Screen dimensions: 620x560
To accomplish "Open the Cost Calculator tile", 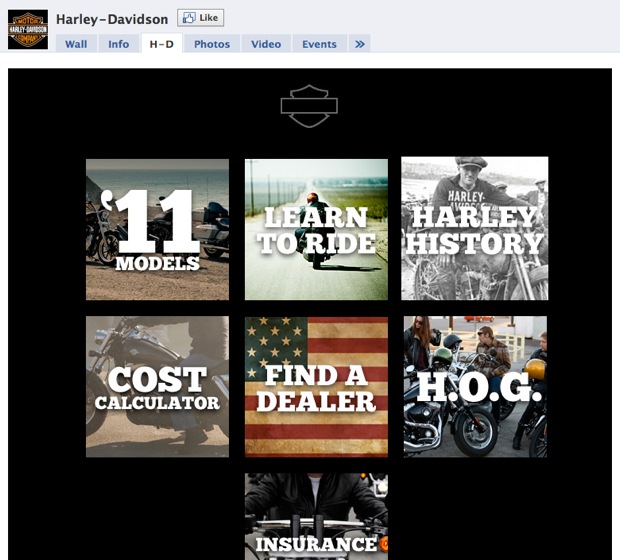I will pos(157,387).
